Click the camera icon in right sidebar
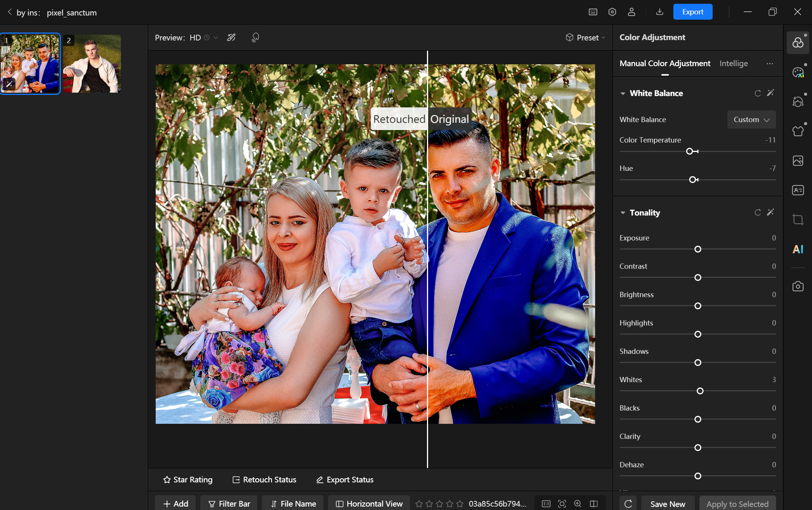 (x=798, y=286)
